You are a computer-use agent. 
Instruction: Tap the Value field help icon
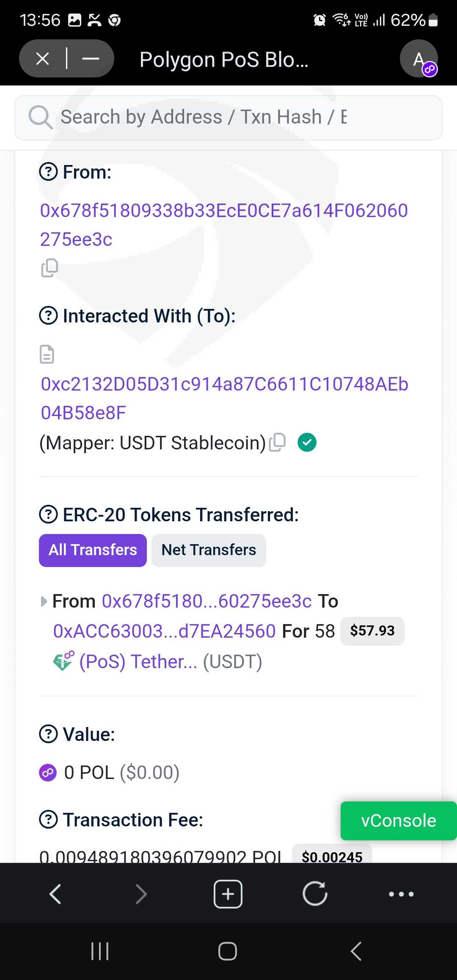(x=48, y=734)
